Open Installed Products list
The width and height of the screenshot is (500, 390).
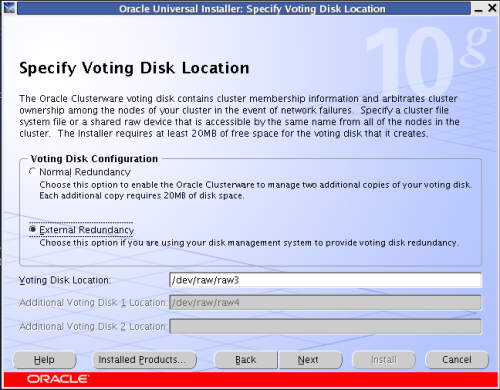click(144, 360)
